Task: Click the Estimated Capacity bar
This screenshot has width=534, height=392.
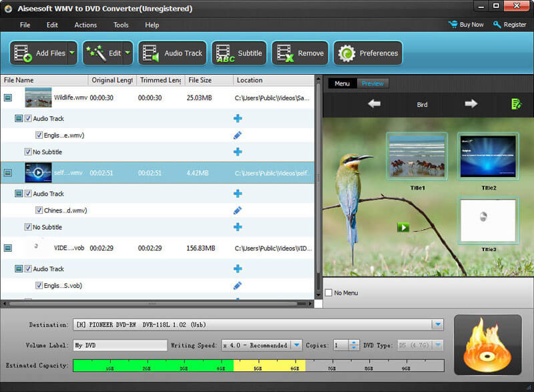Action: click(x=258, y=365)
